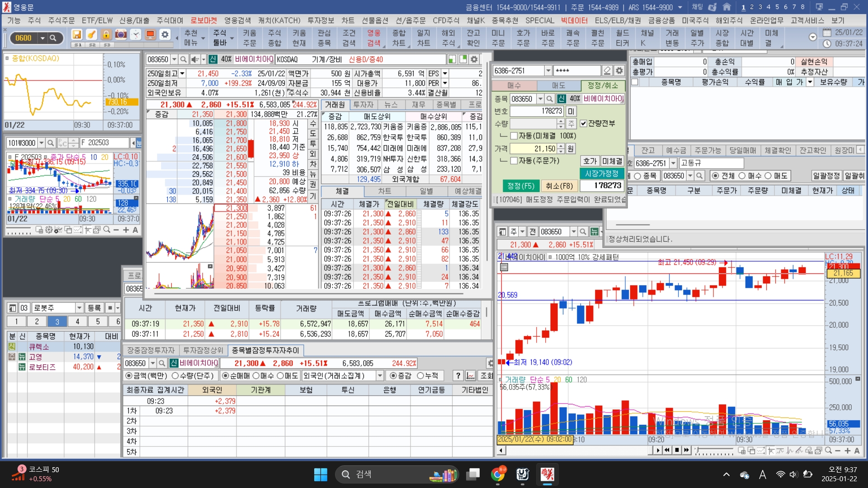This screenshot has height=488, width=868.
Task: Switch to the 매도 order tab
Action: point(558,85)
